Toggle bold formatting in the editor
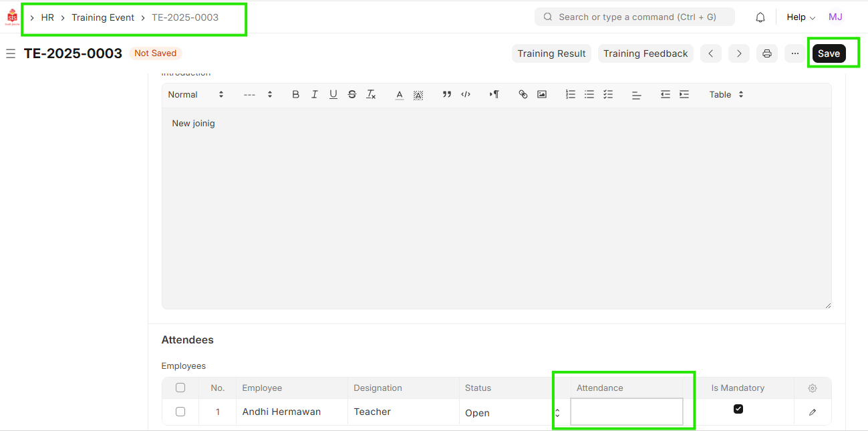The image size is (868, 431). [295, 95]
